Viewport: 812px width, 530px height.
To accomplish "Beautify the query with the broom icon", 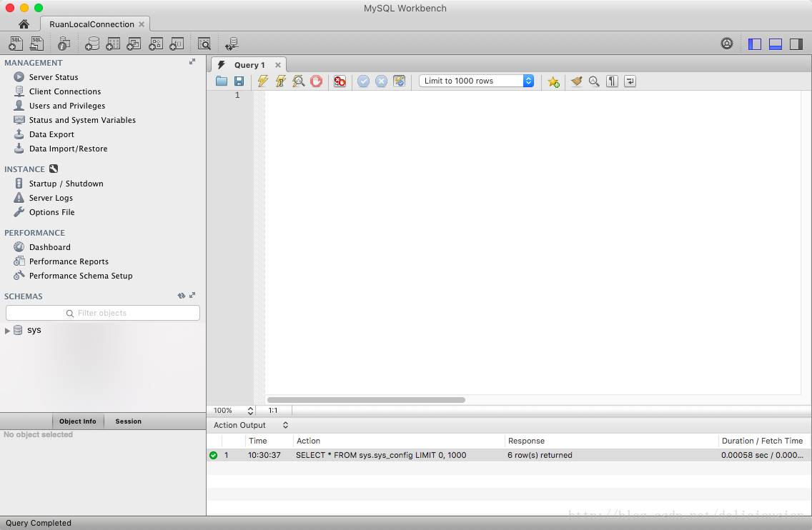I will (x=576, y=81).
